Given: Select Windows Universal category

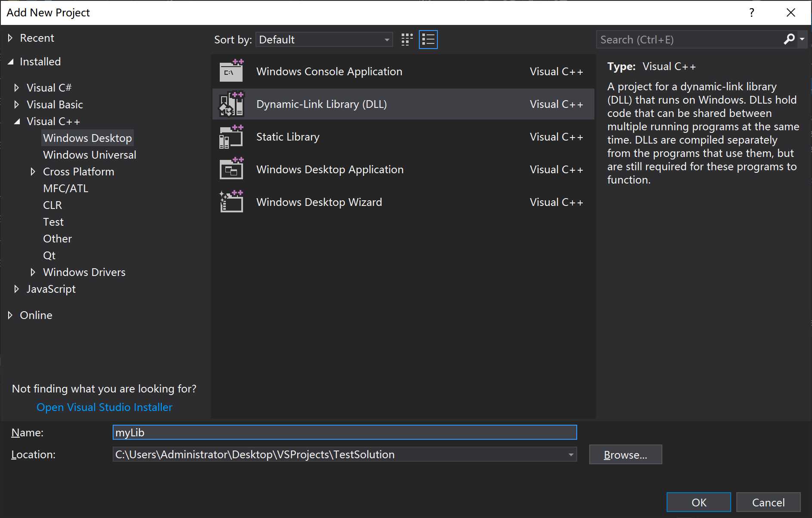Looking at the screenshot, I should click(x=89, y=155).
